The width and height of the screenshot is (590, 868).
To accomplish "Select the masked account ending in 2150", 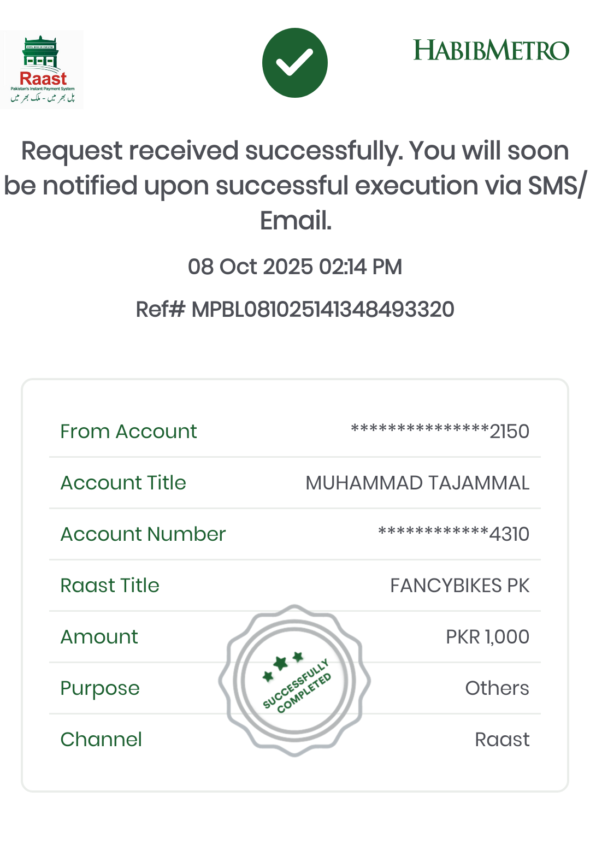I will (440, 432).
